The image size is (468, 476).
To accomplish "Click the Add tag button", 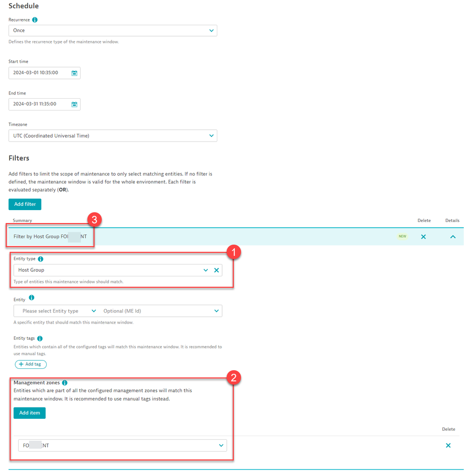I will (31, 365).
